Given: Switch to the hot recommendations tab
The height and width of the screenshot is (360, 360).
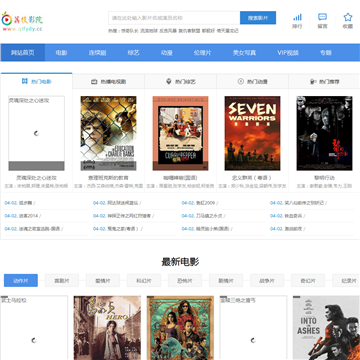Looking at the screenshot, I should click(325, 81).
